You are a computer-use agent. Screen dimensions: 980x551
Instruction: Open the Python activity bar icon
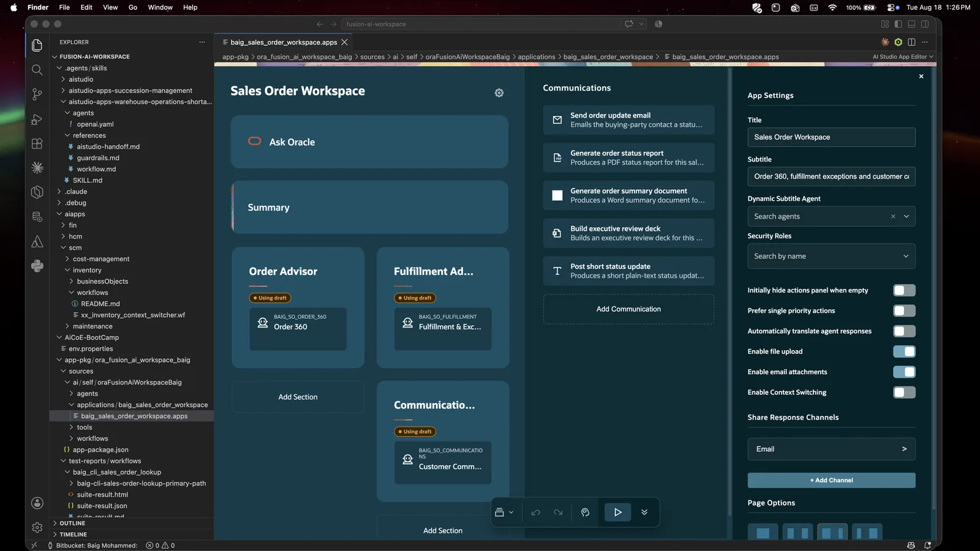tap(37, 266)
